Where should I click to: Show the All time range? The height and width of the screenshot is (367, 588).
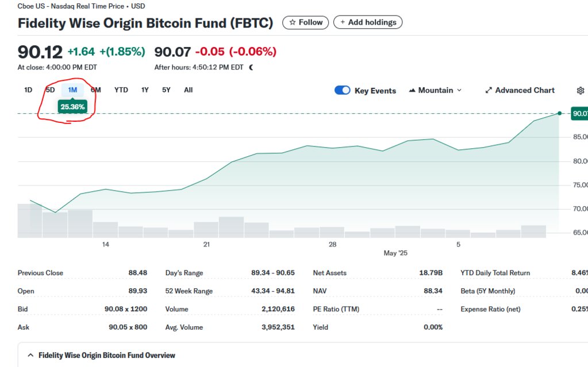[x=189, y=90]
